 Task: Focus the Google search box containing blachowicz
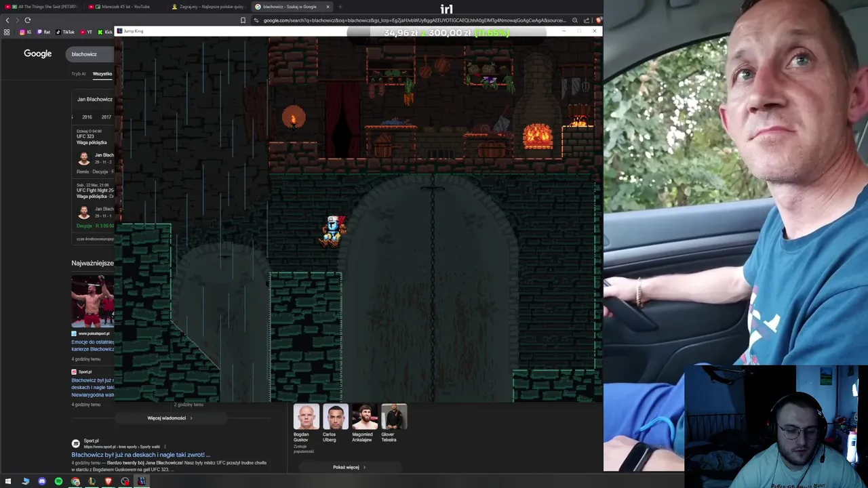[x=90, y=54]
